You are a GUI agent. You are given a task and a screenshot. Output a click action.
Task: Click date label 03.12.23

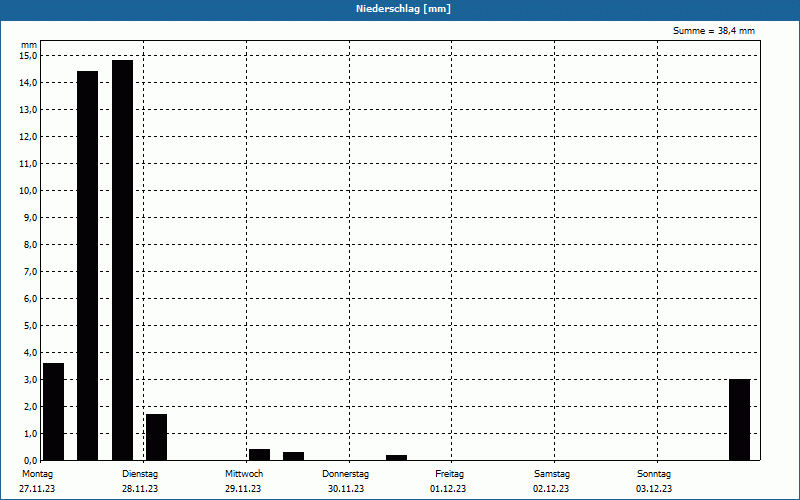[654, 489]
